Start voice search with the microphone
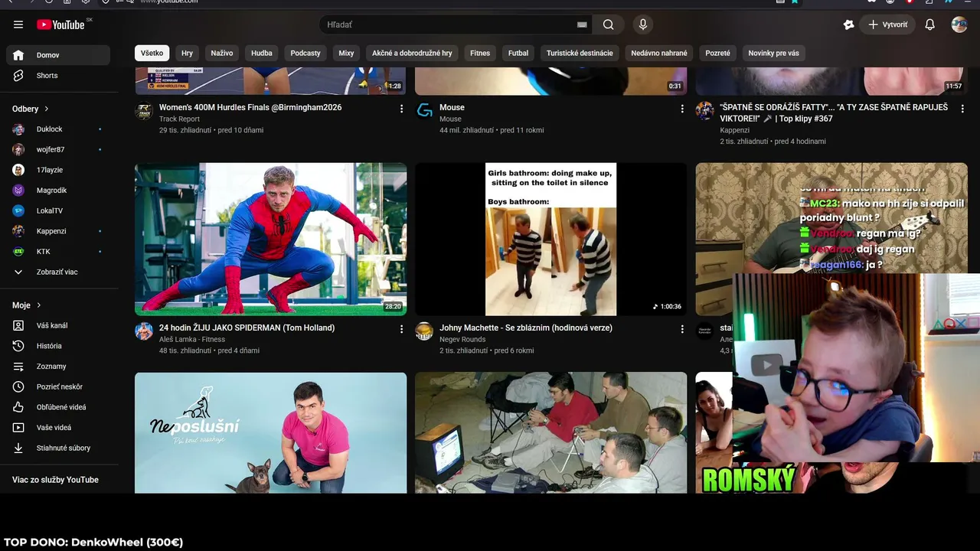 tap(643, 24)
